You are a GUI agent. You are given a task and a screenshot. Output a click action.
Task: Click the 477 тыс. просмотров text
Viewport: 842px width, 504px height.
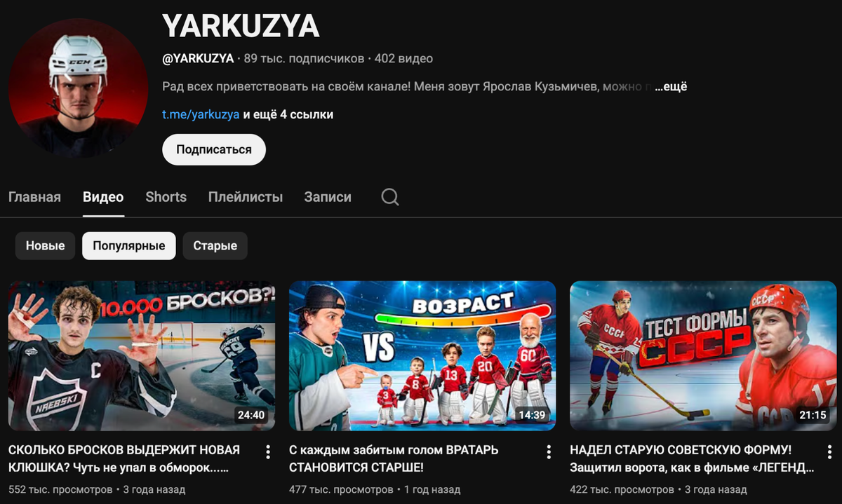pyautogui.click(x=341, y=489)
